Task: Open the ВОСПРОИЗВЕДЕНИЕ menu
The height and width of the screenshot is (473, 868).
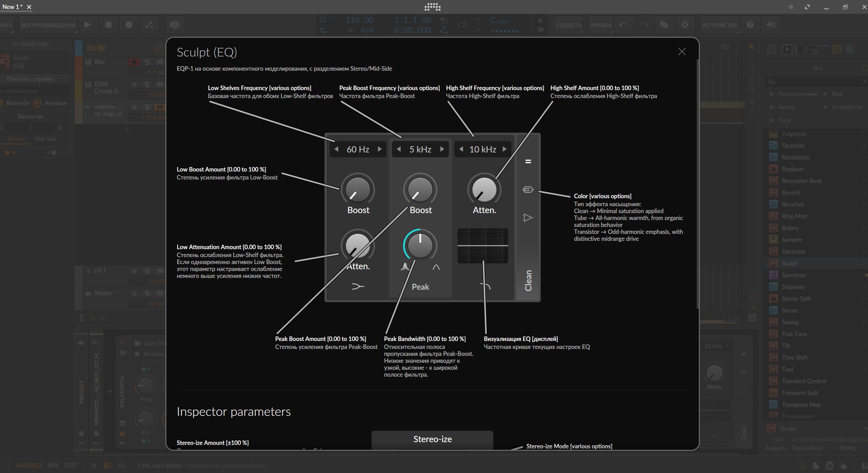Action: 48,25
